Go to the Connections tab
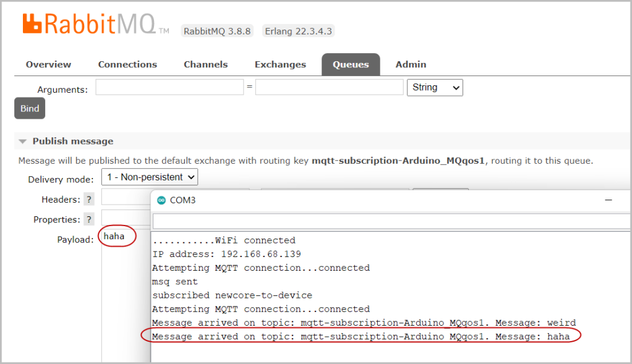This screenshot has width=632, height=364. pyautogui.click(x=127, y=64)
